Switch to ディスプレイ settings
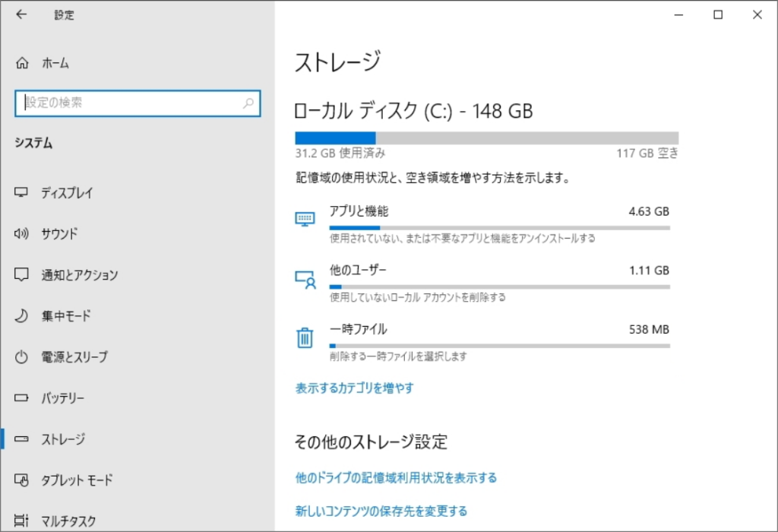Viewport: 778px width, 532px height. click(67, 192)
